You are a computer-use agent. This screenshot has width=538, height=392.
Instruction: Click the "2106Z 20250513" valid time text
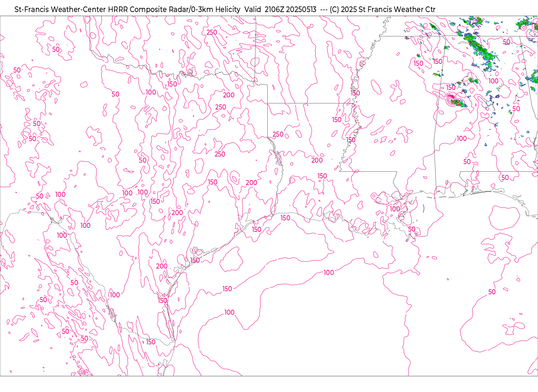(x=290, y=10)
